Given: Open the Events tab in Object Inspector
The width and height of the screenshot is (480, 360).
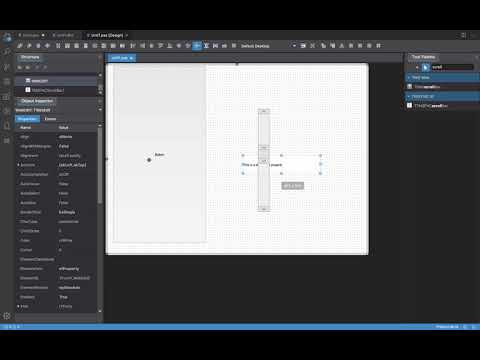Looking at the screenshot, I should (50, 119).
